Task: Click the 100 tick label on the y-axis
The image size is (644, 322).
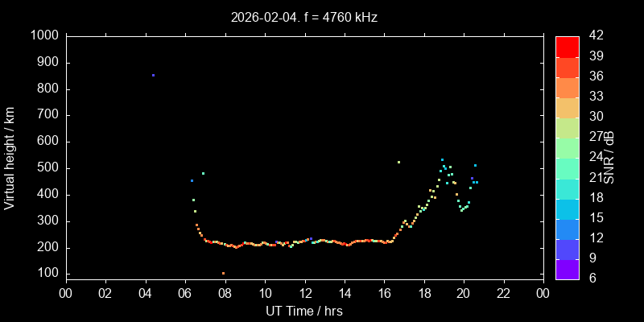Action: coord(47,275)
